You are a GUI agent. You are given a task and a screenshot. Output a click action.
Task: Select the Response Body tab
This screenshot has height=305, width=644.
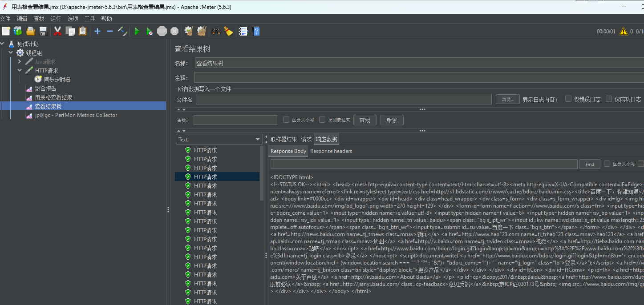pyautogui.click(x=288, y=151)
